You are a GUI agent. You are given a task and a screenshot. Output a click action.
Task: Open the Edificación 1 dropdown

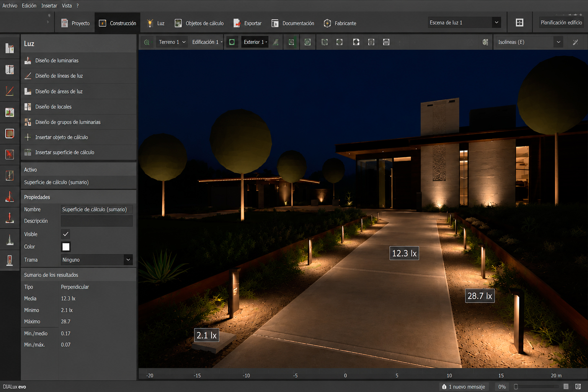coord(207,42)
